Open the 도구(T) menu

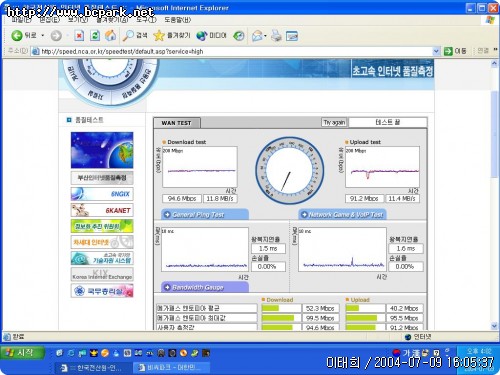[x=146, y=20]
